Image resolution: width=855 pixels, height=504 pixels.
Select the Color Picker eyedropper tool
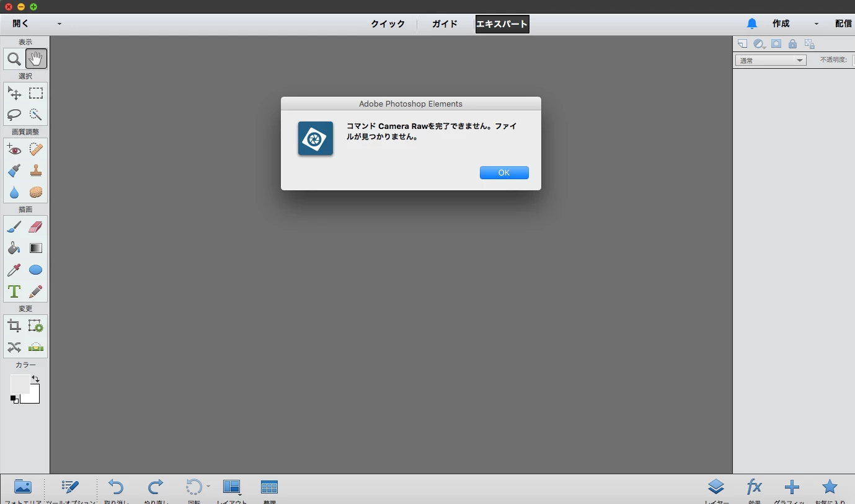point(14,270)
